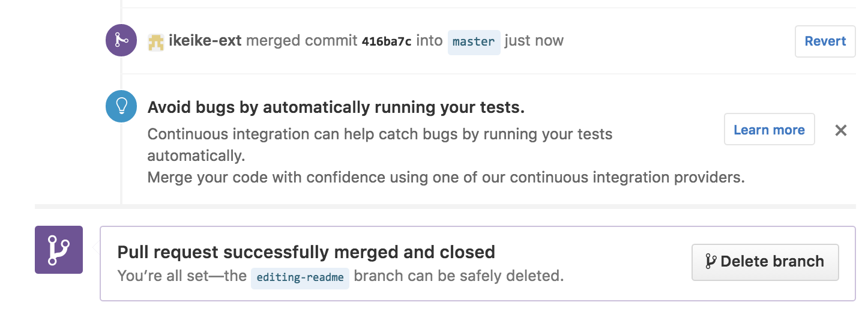Open the ikeike-ext avatar image

pyautogui.click(x=156, y=41)
